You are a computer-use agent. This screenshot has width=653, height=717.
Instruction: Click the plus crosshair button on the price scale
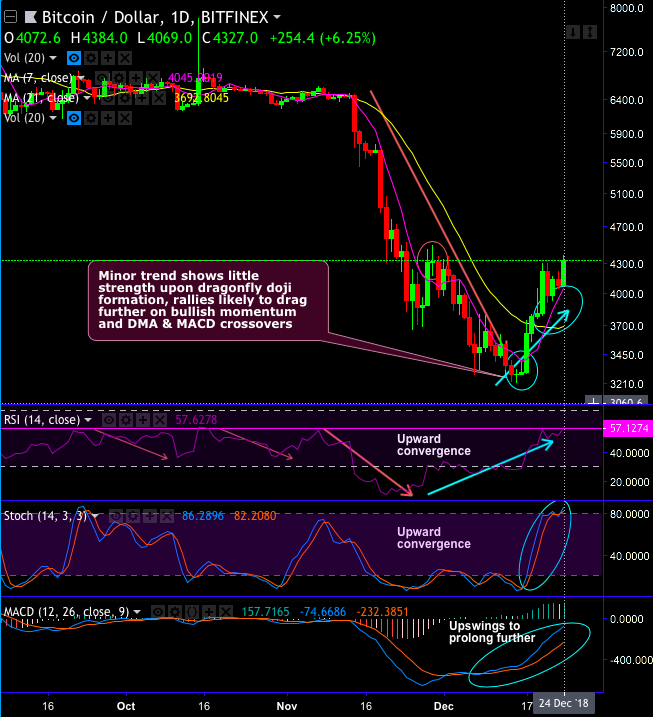click(593, 401)
